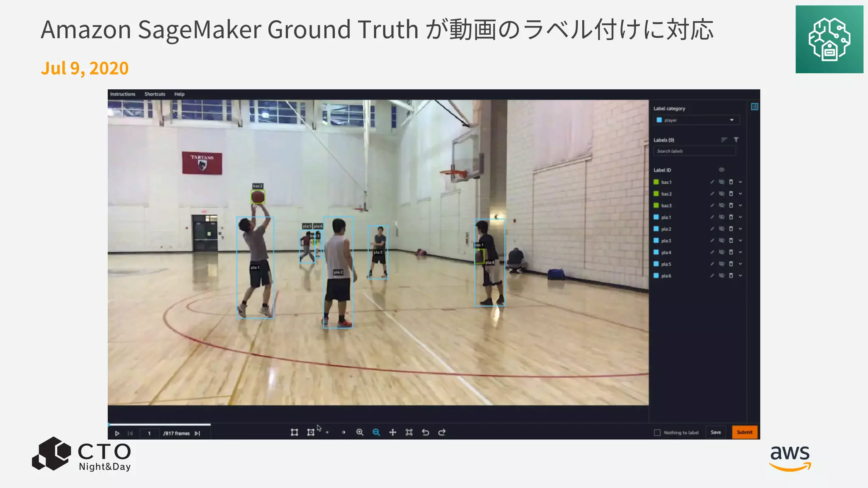Expand the pla:2 label details
Image resolution: width=868 pixels, height=488 pixels.
tap(740, 229)
